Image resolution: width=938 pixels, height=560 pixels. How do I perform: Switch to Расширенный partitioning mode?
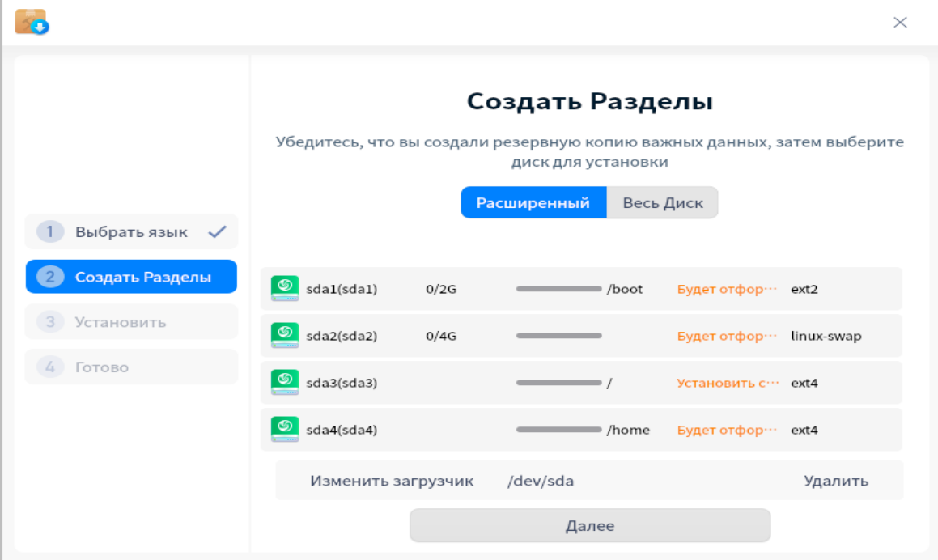click(533, 203)
